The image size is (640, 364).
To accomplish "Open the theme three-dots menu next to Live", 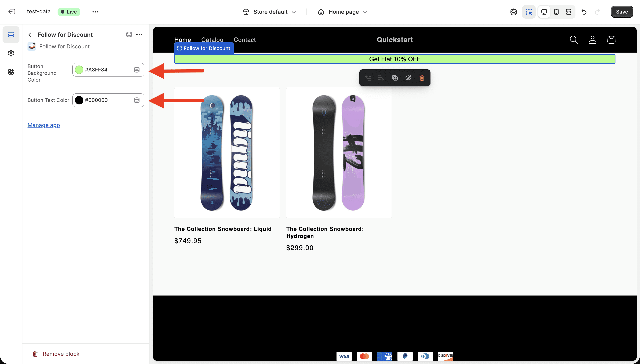I will coord(95,12).
